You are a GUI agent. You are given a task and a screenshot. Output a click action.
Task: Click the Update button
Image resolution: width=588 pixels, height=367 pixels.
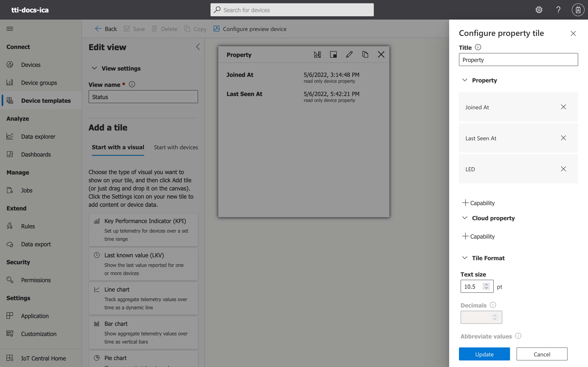(x=484, y=354)
